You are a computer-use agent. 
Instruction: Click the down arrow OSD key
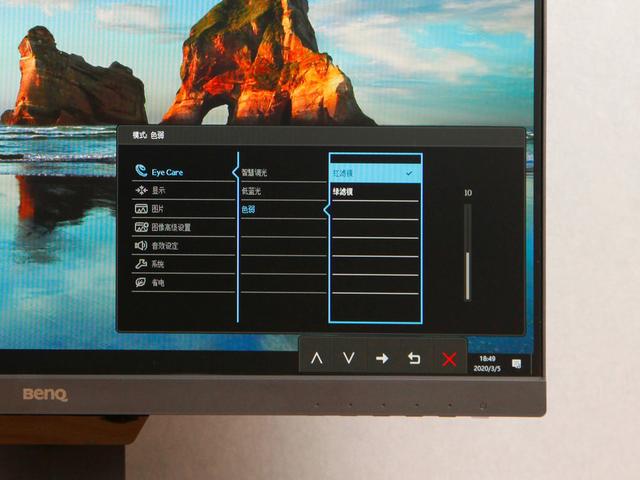(349, 358)
